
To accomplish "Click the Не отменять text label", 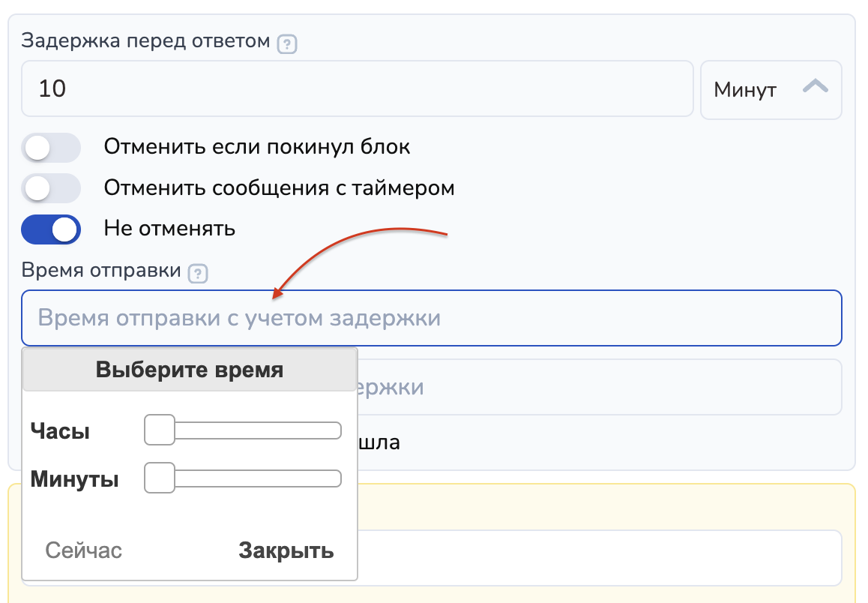I will click(169, 229).
